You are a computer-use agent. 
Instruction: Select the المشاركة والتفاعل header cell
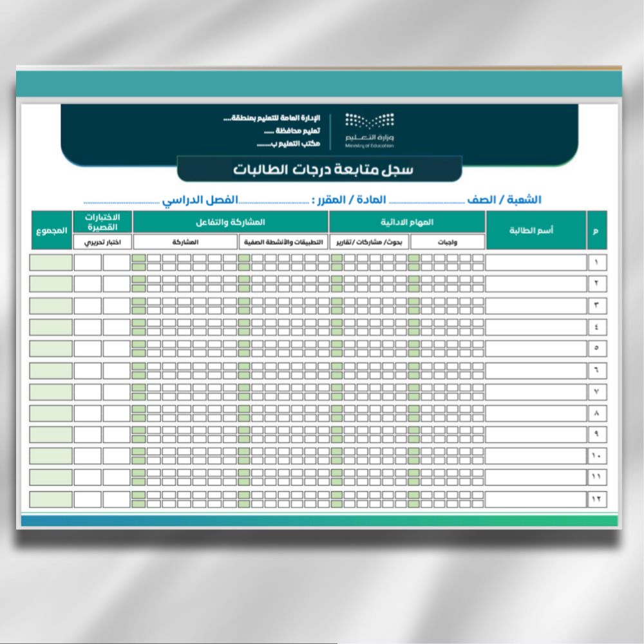[x=231, y=222]
